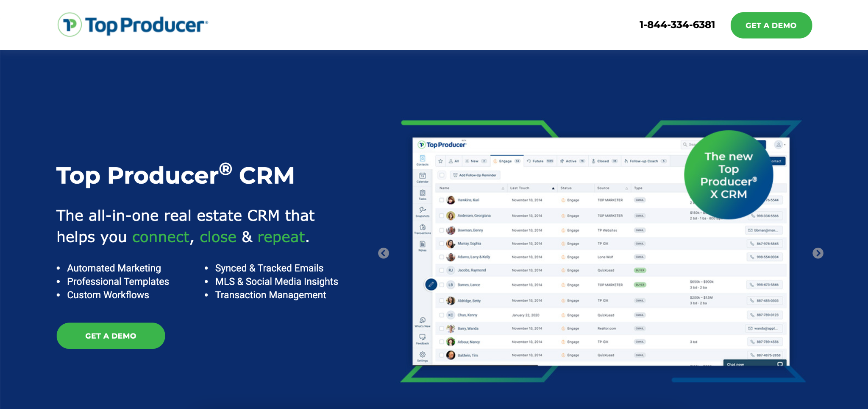Open Feedback in the CRM sidebar
Viewport: 868px width, 409px height.
click(x=423, y=339)
